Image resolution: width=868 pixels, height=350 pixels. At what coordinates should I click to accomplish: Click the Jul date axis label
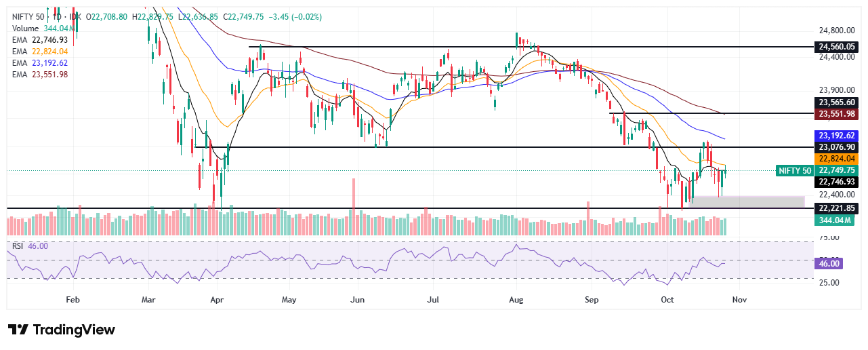point(432,298)
